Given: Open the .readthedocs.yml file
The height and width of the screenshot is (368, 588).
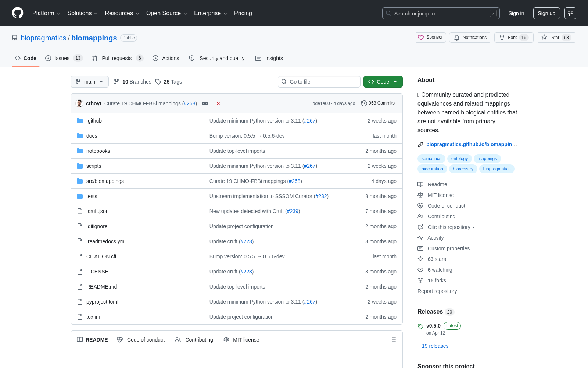Looking at the screenshot, I should coord(106,241).
